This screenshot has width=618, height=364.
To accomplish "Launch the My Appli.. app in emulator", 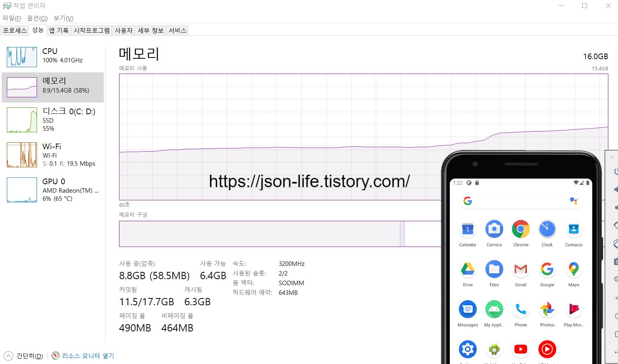I will click(494, 309).
